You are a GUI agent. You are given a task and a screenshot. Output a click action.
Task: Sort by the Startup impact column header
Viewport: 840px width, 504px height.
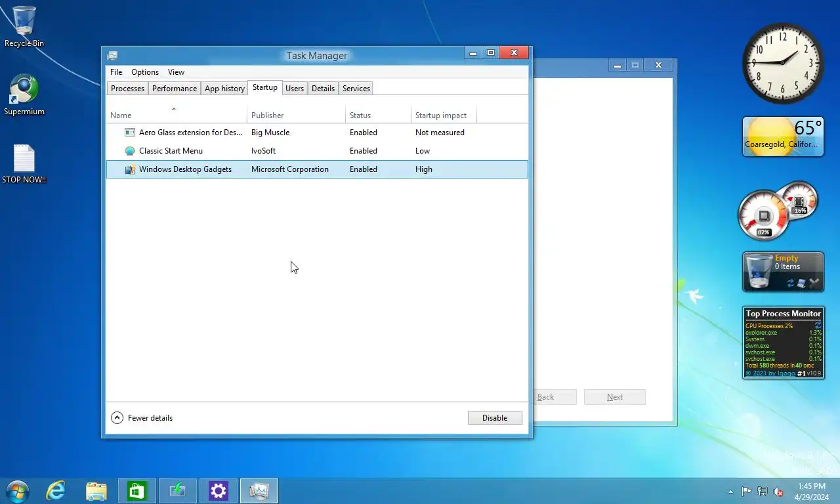click(x=444, y=115)
